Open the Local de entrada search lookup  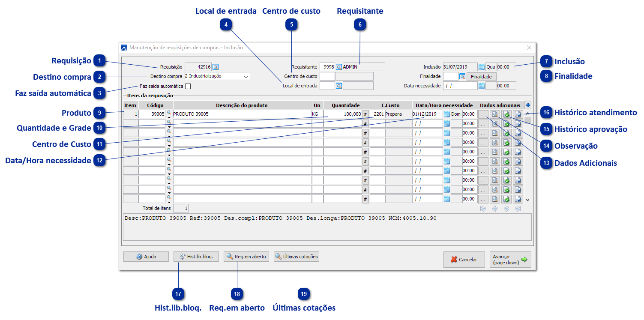(338, 86)
